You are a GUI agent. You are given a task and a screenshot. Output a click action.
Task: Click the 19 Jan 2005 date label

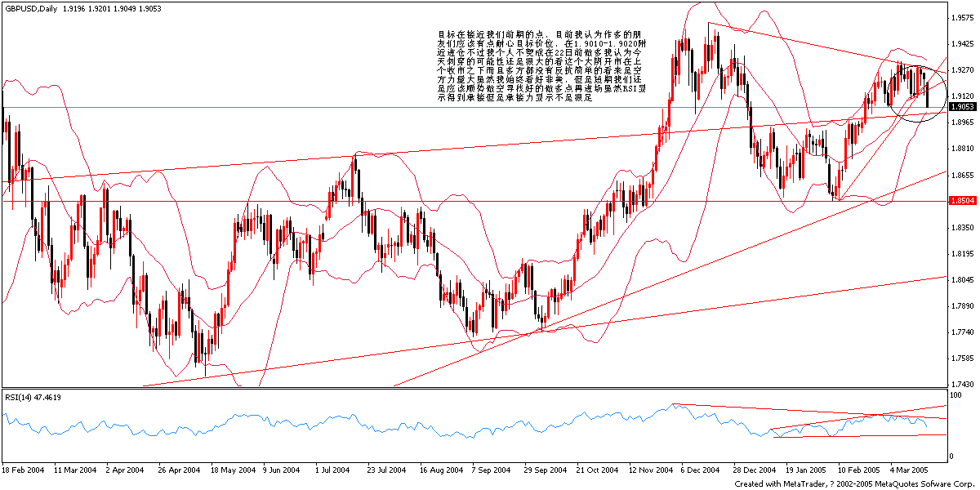pos(805,471)
